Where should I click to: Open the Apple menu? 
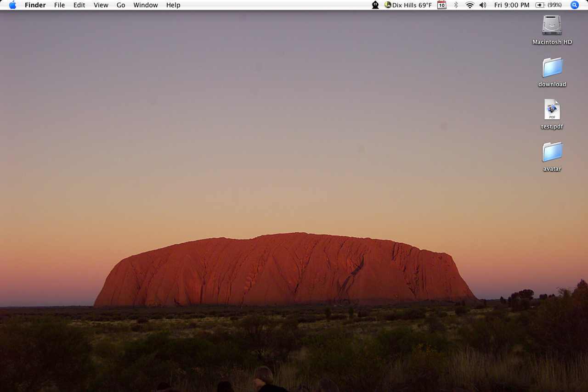pyautogui.click(x=12, y=5)
